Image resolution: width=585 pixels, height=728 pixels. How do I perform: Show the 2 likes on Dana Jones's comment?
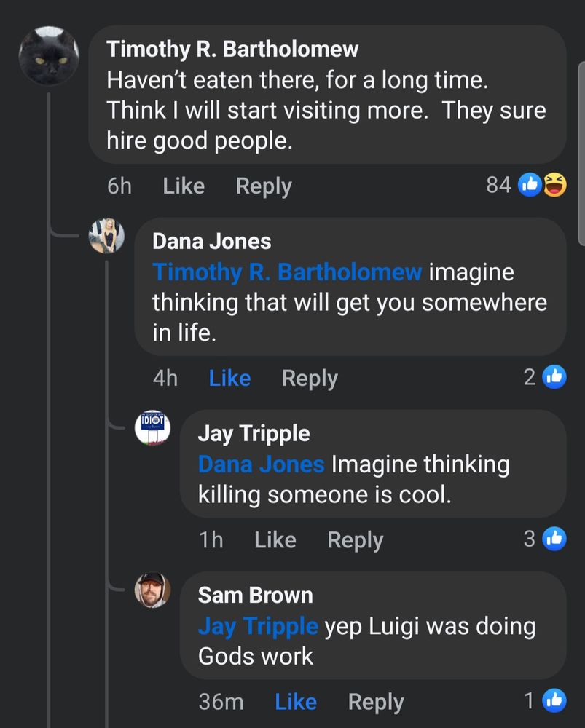coord(545,377)
